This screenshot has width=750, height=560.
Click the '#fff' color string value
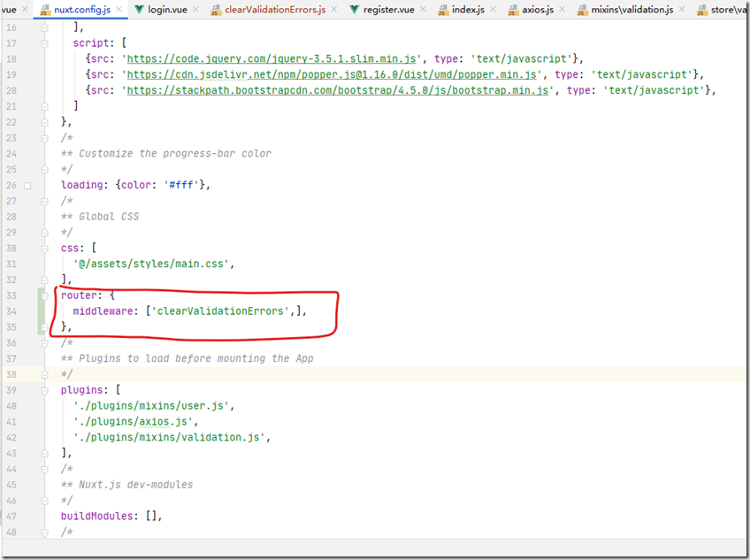180,185
